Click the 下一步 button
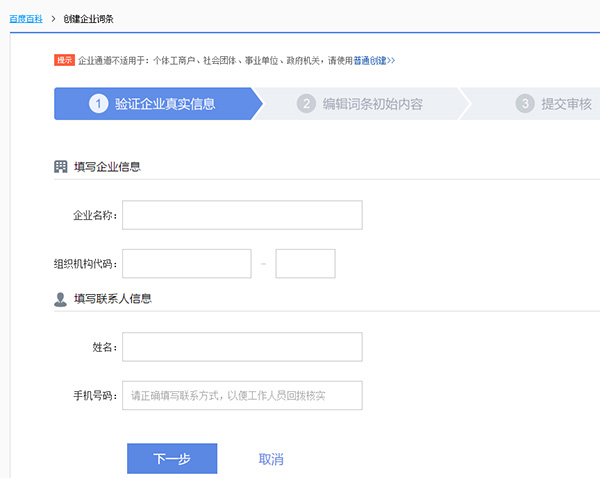The width and height of the screenshot is (600, 478). pos(172,458)
